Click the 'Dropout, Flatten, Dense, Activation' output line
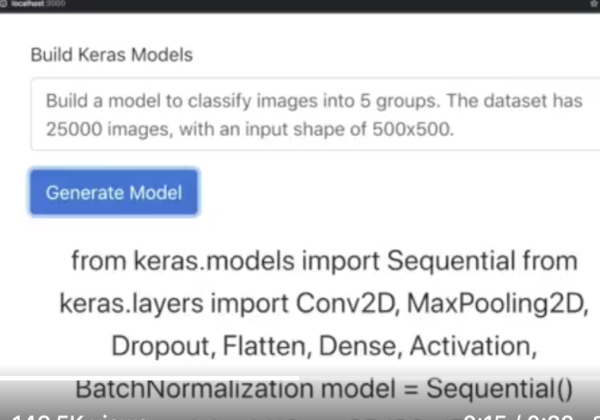The height and width of the screenshot is (420, 600). (324, 345)
